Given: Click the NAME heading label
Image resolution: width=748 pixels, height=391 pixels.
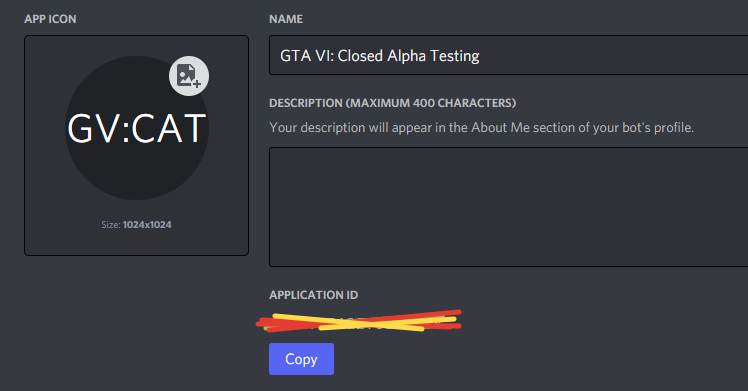Looking at the screenshot, I should pyautogui.click(x=286, y=19).
